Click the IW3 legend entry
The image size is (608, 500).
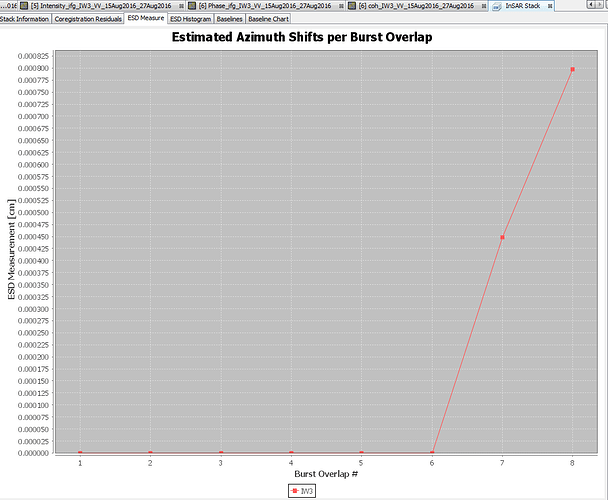coord(302,491)
